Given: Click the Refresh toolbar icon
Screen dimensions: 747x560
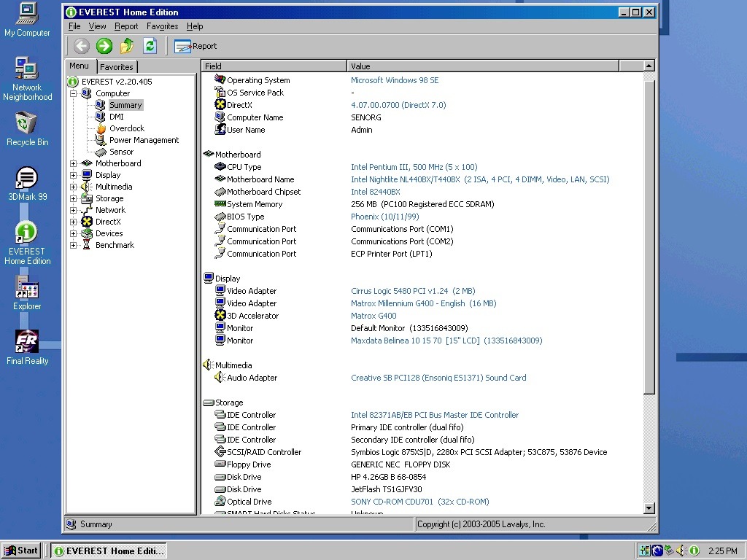Looking at the screenshot, I should point(150,46).
